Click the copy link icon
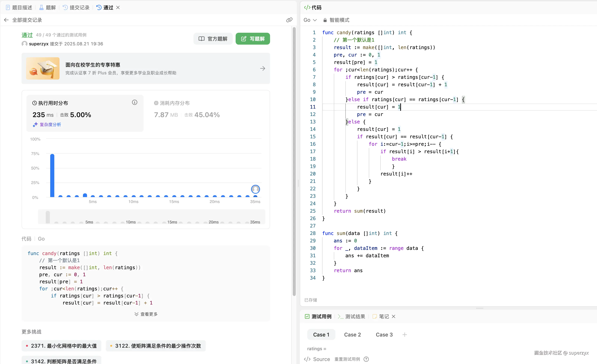Screen dimensions: 597x364 pos(289,20)
